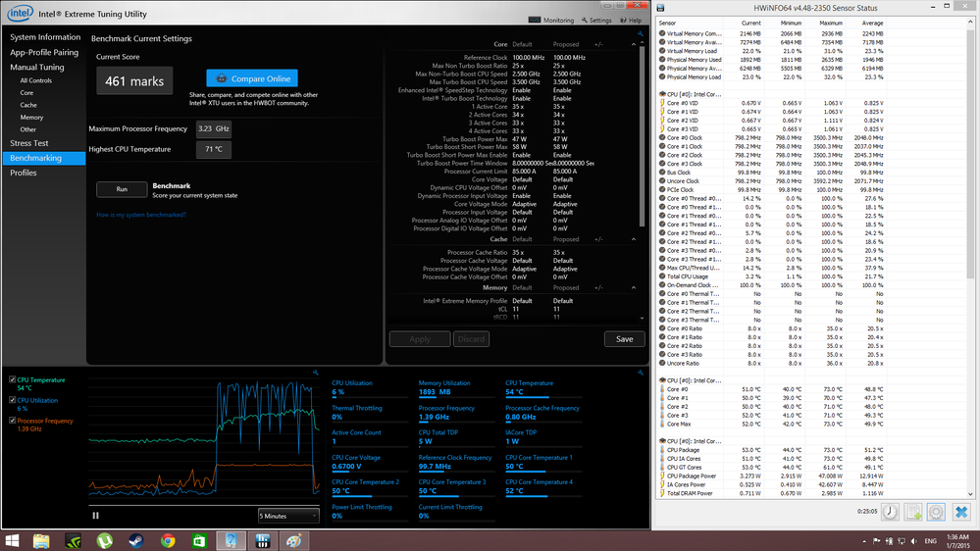Open NVIDIA app from the taskbar
This screenshot has width=980, height=551.
point(74,540)
